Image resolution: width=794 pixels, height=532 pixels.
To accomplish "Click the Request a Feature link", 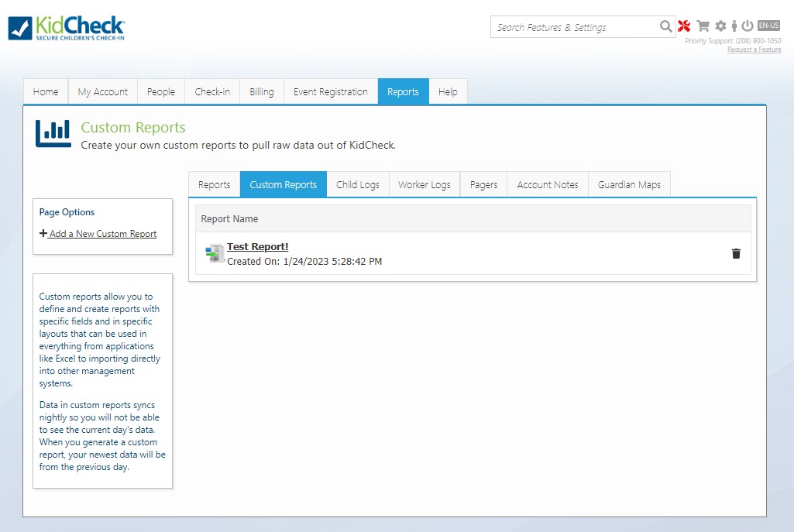I will (754, 50).
